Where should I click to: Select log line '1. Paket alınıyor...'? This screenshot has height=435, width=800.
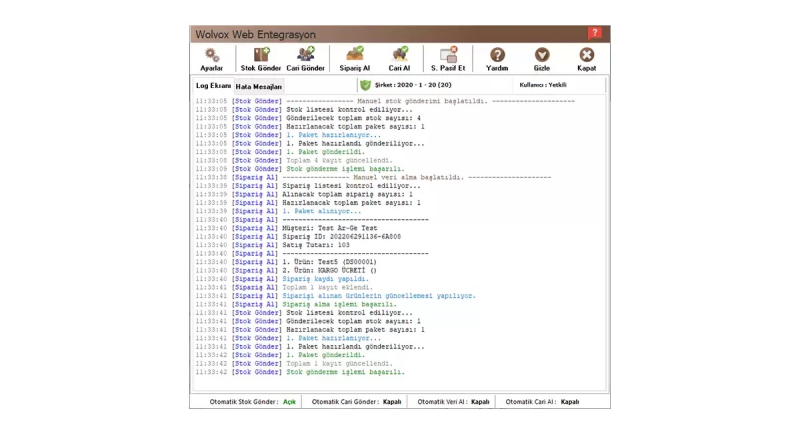279,211
